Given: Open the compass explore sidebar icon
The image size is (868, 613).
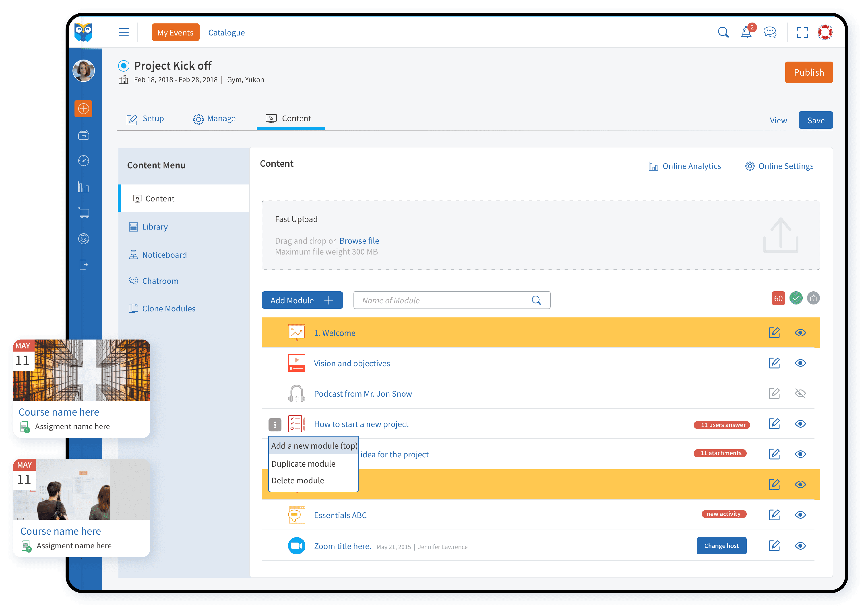Looking at the screenshot, I should coord(84,161).
